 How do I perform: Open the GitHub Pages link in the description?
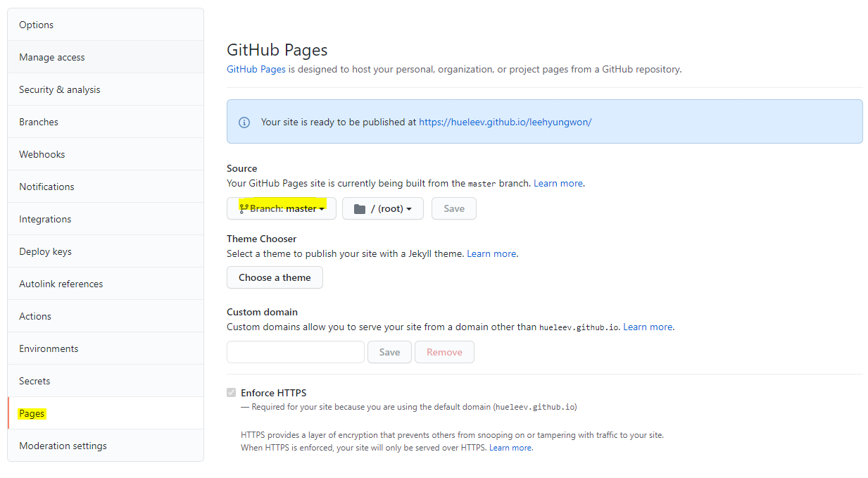pyautogui.click(x=256, y=69)
